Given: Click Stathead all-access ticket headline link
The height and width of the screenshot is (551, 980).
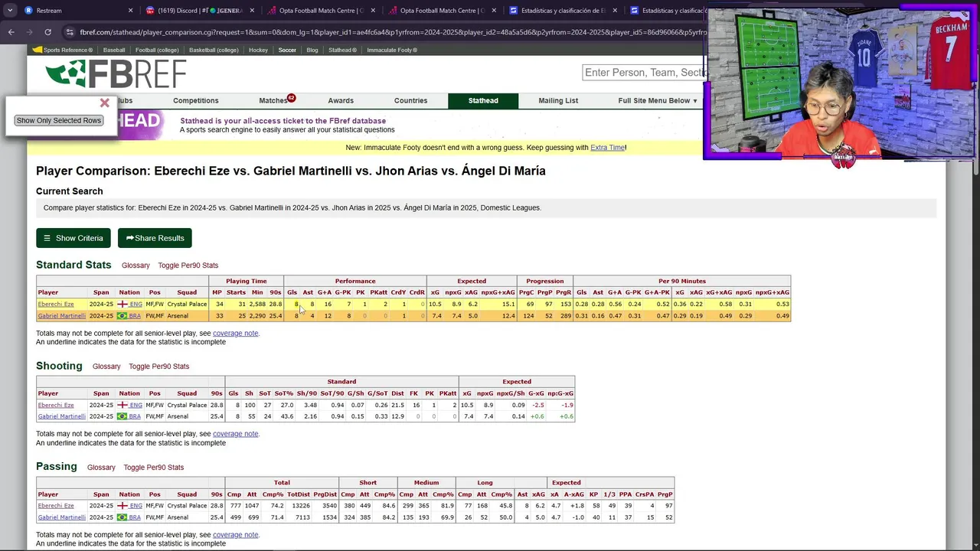Looking at the screenshot, I should point(283,121).
